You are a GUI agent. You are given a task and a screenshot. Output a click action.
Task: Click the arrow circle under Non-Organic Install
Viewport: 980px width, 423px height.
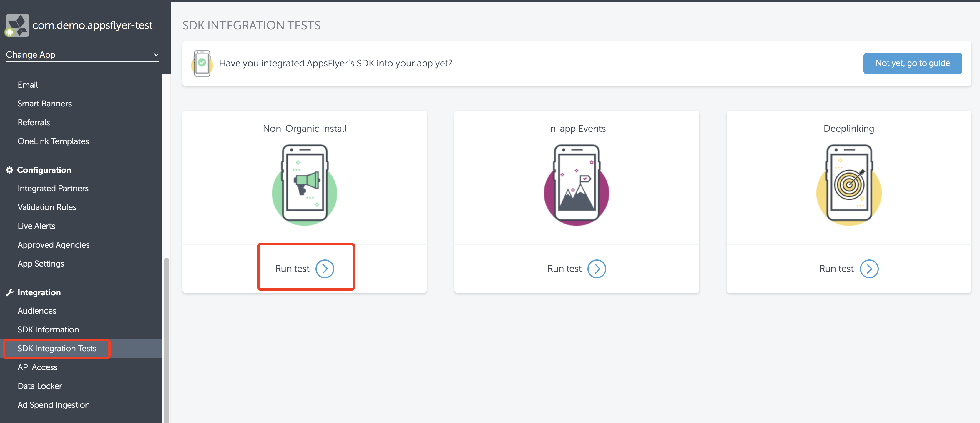coord(325,269)
